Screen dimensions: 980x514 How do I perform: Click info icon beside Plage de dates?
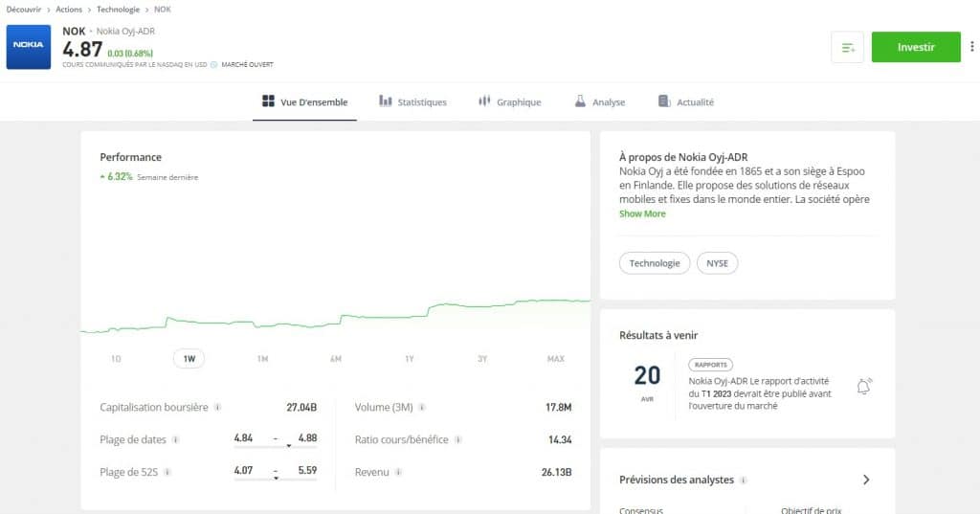(x=176, y=439)
